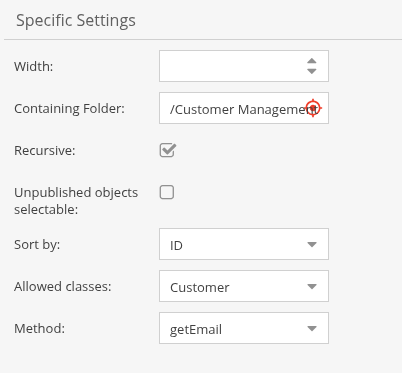This screenshot has width=402, height=373.
Task: Click the Recursive label
Action: coord(45,151)
